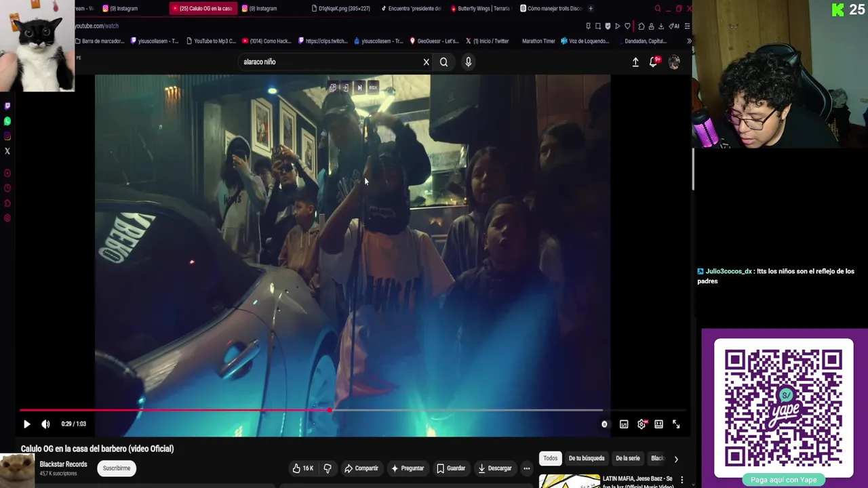Open downloads icon in browser toolbar

(661, 26)
